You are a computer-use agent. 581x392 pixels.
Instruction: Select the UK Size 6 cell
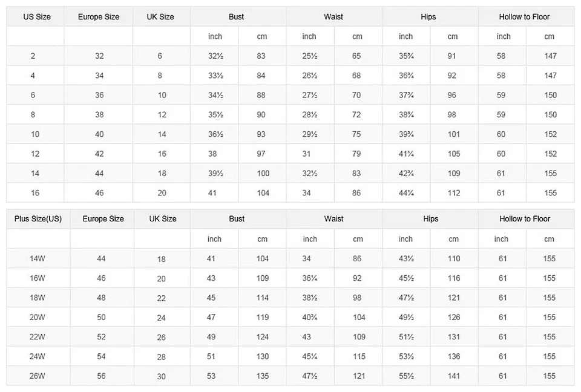click(x=160, y=56)
